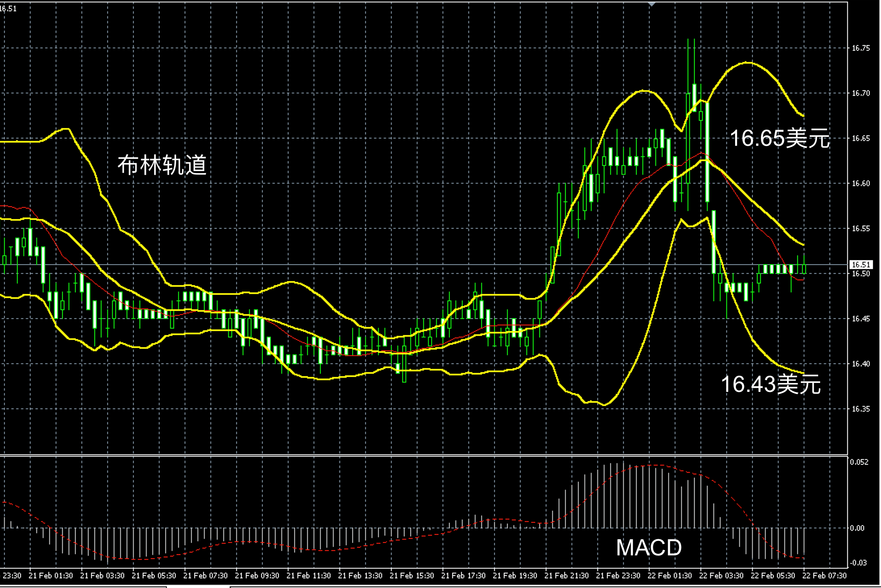881x588 pixels.
Task: Click the 16.51 readout in top-left corner
Action: 8,9
